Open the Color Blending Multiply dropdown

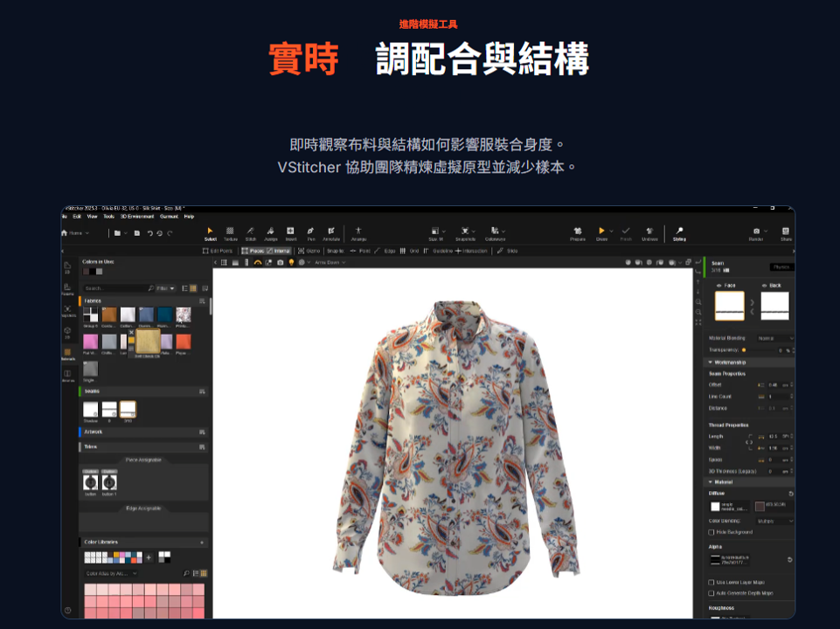(x=775, y=521)
